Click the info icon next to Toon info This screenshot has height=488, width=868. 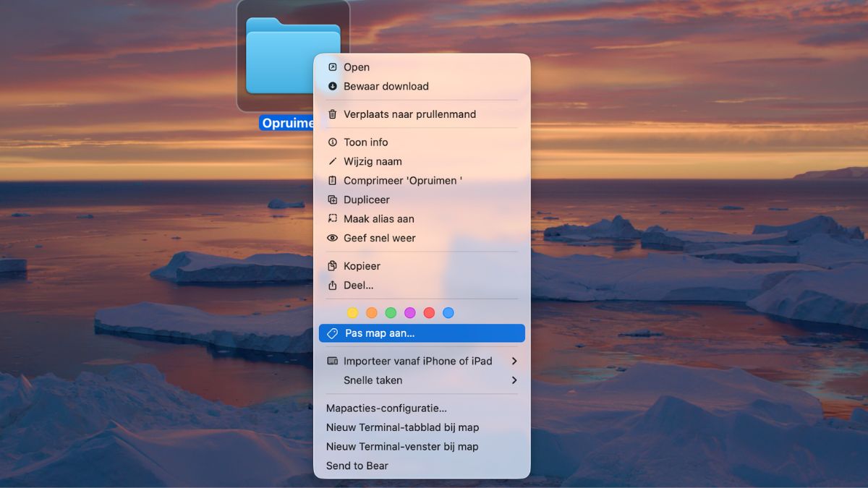(333, 142)
